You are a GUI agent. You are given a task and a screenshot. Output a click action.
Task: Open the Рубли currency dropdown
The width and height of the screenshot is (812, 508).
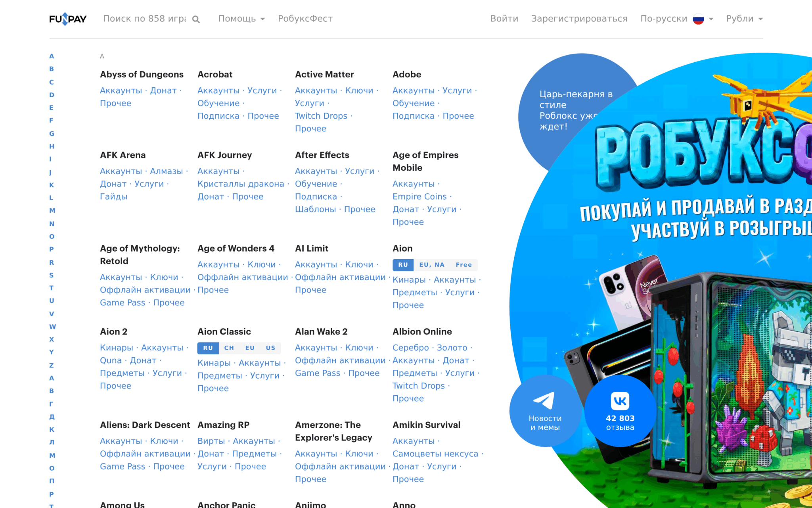(744, 19)
